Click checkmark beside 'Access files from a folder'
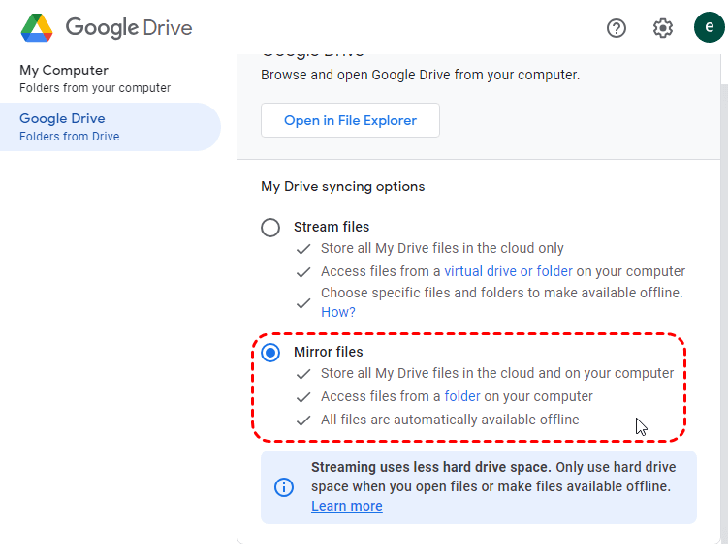 click(x=303, y=397)
